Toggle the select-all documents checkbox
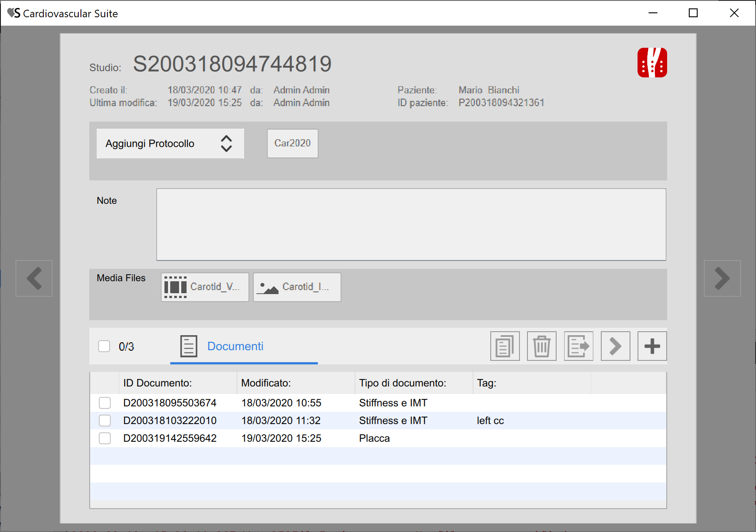This screenshot has height=532, width=756. point(104,346)
